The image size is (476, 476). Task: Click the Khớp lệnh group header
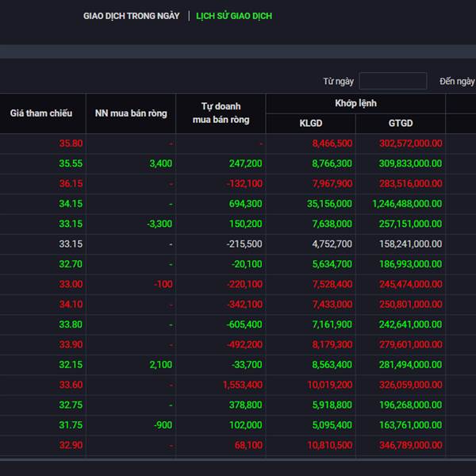[x=355, y=103]
